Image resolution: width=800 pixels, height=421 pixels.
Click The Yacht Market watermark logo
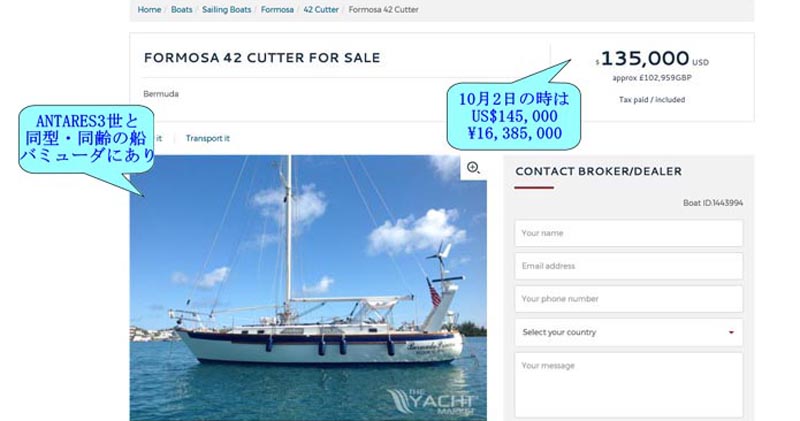432,402
